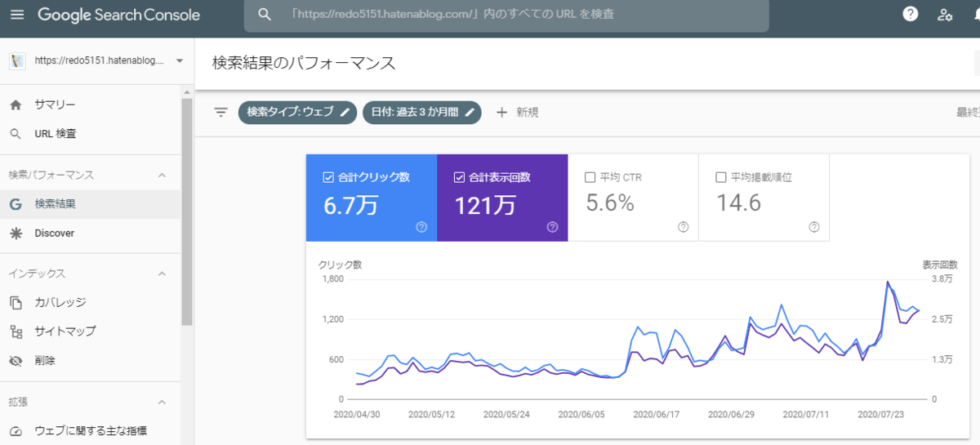
Task: Click pencil icon on 日付 chip
Action: [x=470, y=113]
